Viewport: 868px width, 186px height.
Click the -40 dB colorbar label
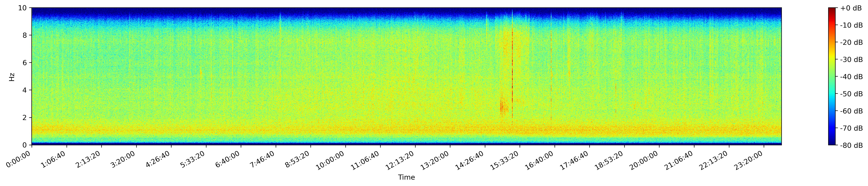pos(852,77)
